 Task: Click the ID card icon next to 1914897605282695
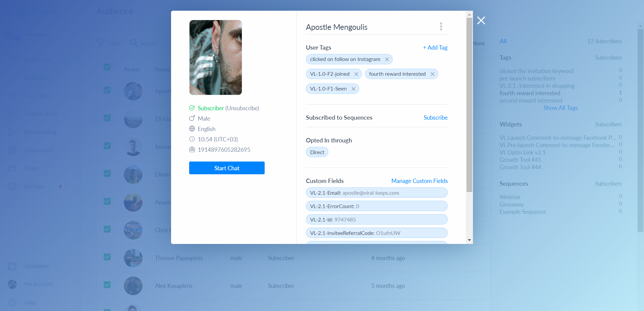point(192,149)
